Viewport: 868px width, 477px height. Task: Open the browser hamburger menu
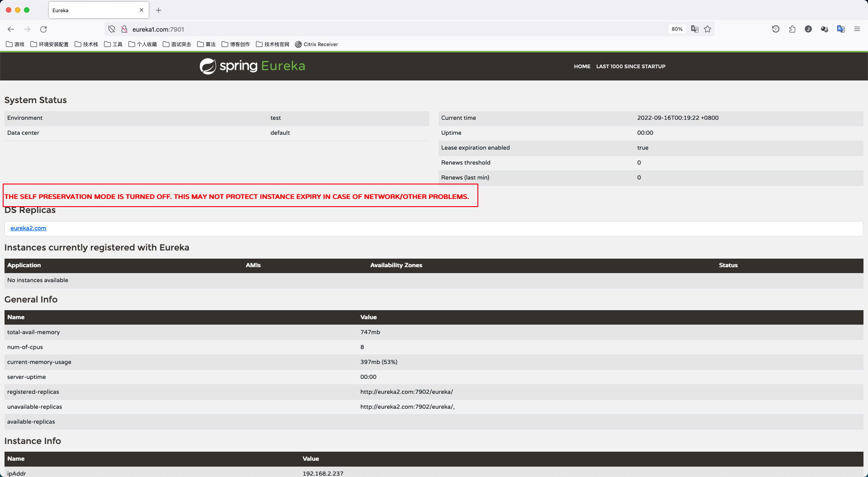(x=857, y=29)
